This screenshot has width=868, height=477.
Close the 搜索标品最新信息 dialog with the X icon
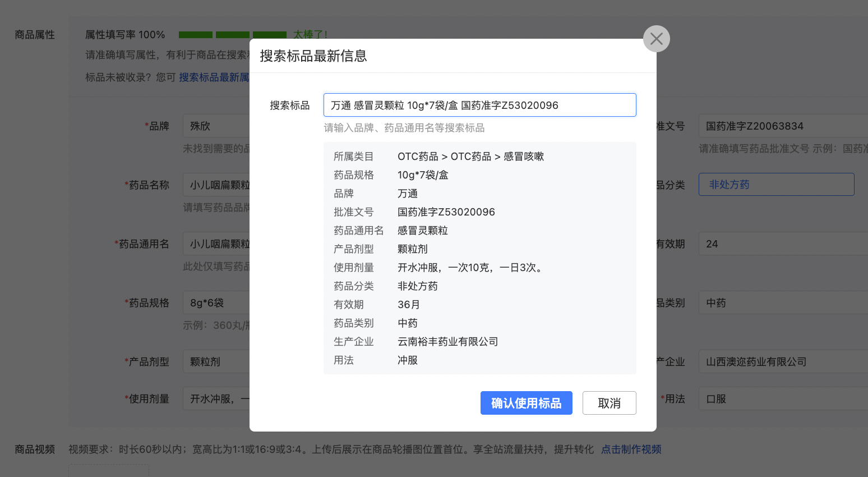click(657, 39)
